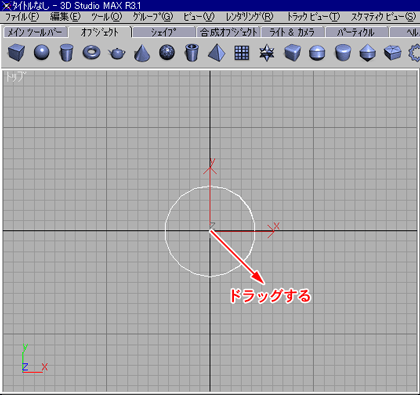Choose the Cylinder primitive icon
This screenshot has width=420, height=395.
coord(66,53)
